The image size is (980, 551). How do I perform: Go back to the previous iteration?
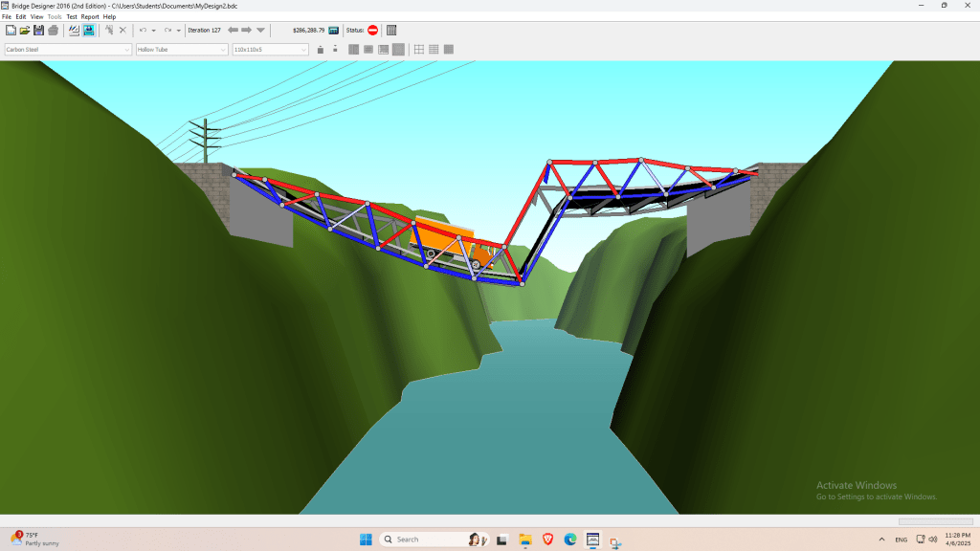click(234, 30)
